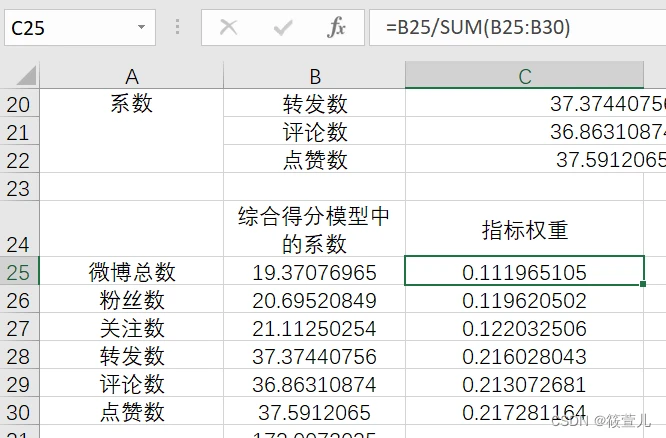Click the Enter checkmark formula bar icon
The image size is (666, 438).
(x=282, y=28)
